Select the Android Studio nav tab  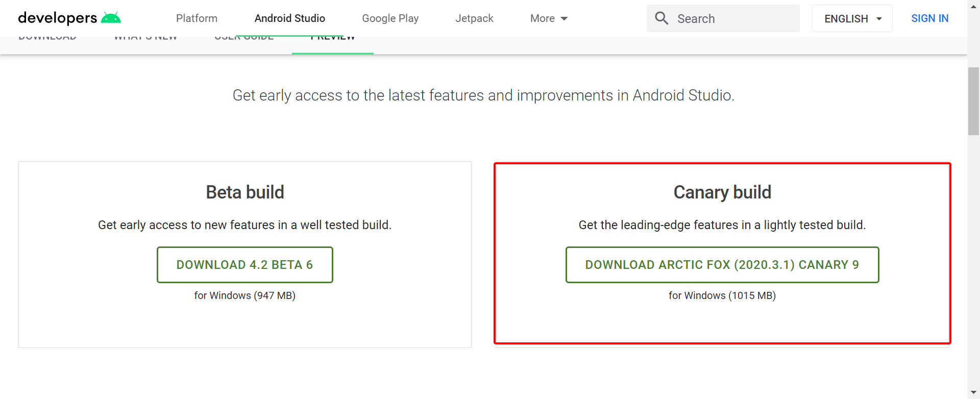tap(290, 18)
